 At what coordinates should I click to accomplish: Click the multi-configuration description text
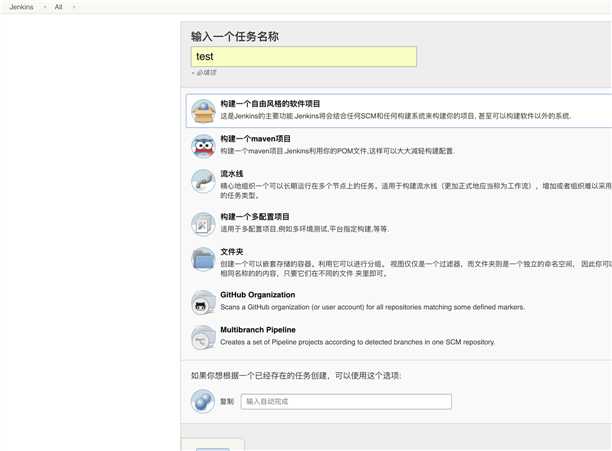(305, 229)
